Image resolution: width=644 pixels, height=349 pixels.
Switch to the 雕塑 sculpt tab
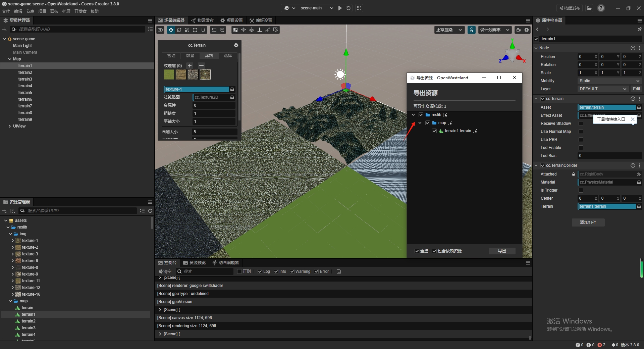[190, 56]
